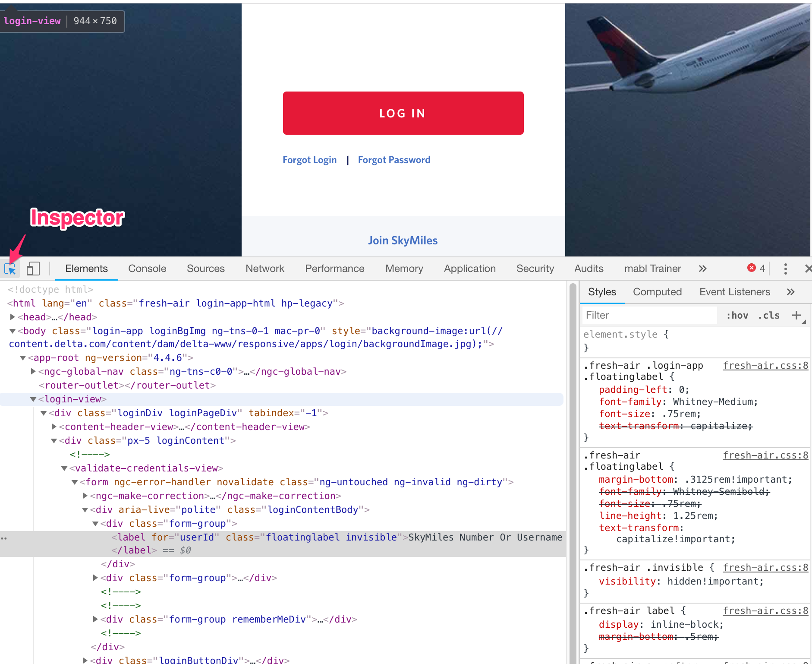
Task: Open the Performance tab
Action: tap(335, 269)
